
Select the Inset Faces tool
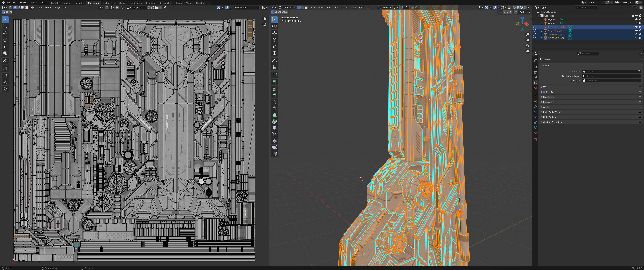[274, 89]
